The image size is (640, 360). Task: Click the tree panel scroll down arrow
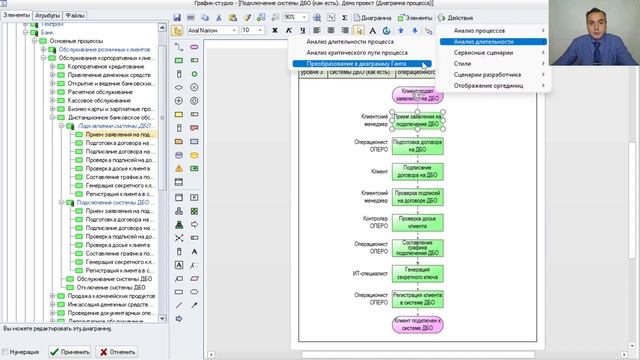(x=162, y=318)
